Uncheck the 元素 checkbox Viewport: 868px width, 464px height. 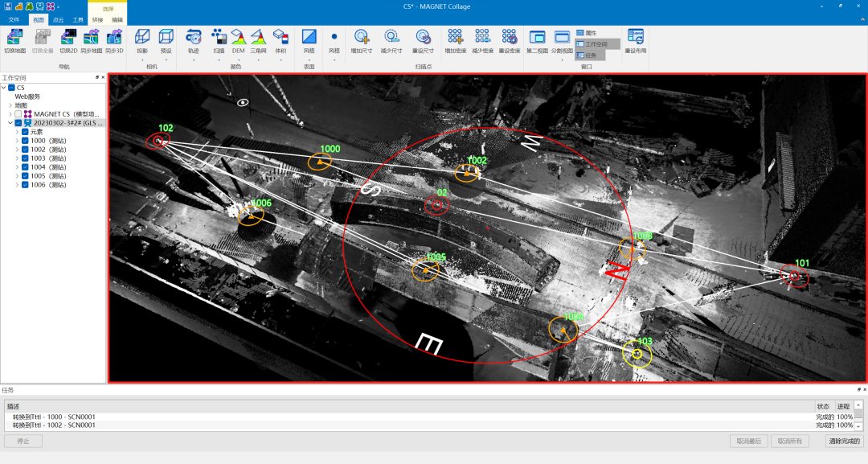click(25, 132)
